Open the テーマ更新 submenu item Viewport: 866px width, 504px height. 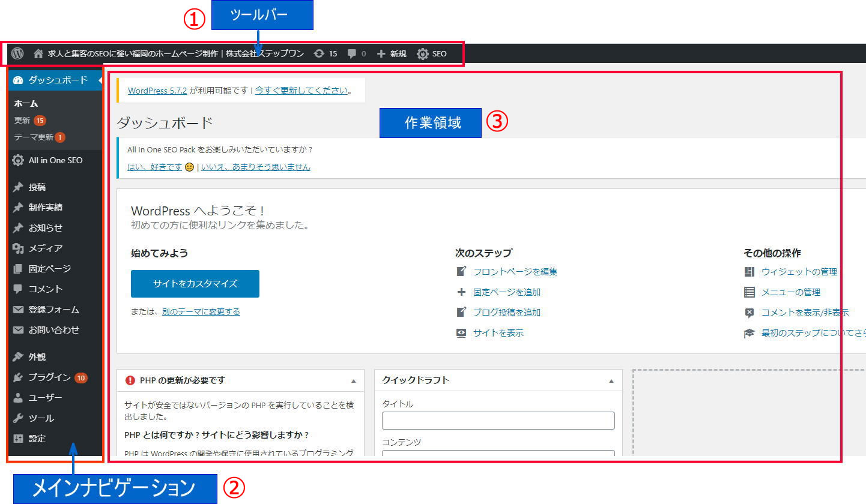pyautogui.click(x=34, y=137)
